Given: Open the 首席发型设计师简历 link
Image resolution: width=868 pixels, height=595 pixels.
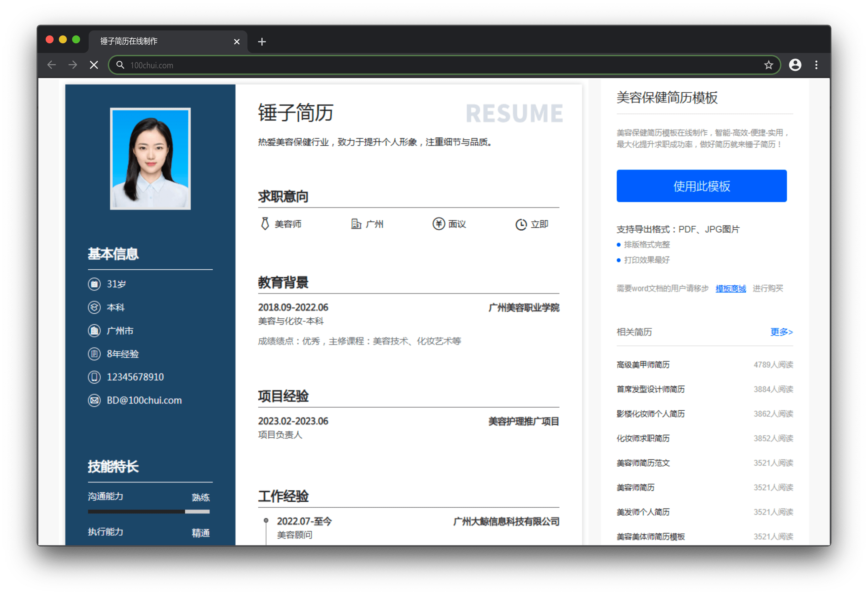Looking at the screenshot, I should [651, 389].
